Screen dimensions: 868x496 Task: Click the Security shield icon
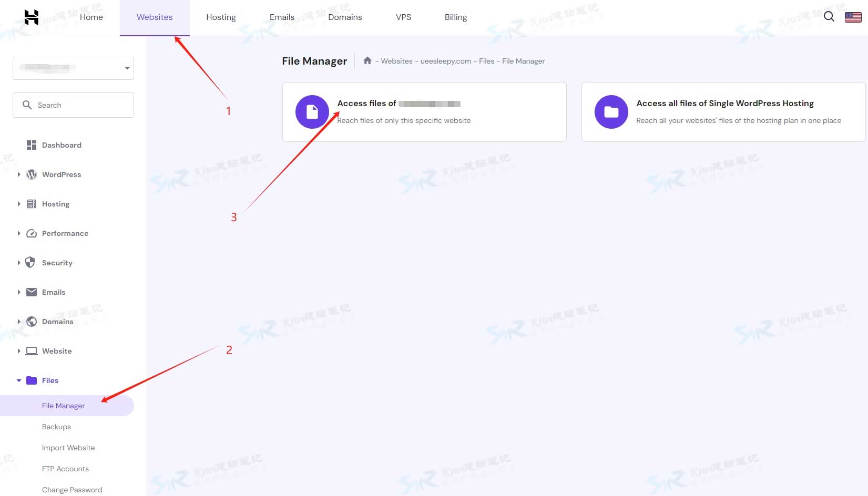pos(30,263)
